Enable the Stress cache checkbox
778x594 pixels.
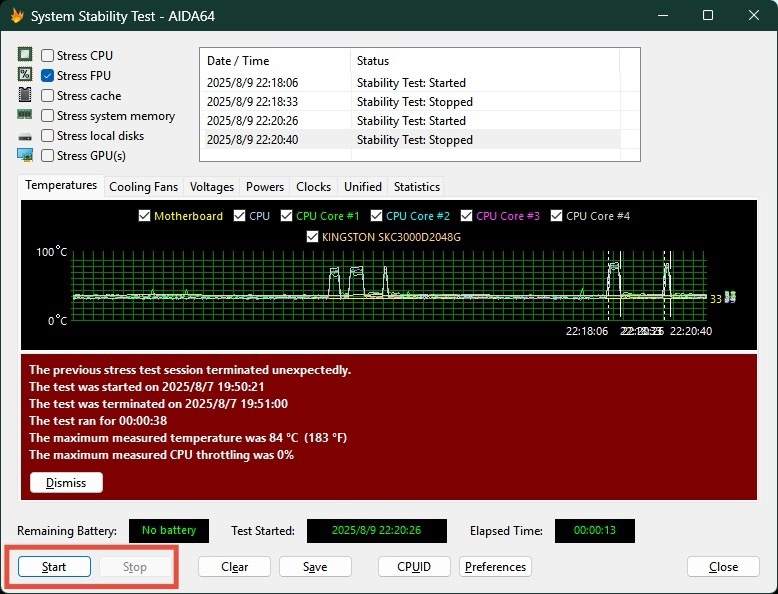pos(47,95)
